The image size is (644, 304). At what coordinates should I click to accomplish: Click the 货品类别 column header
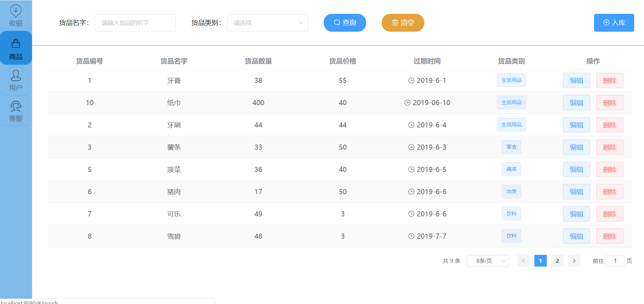[511, 61]
